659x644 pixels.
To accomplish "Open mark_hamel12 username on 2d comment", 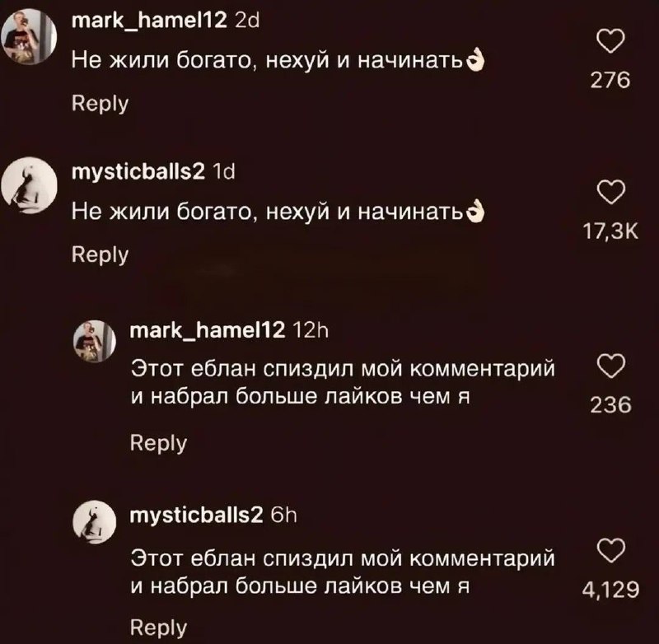I will point(149,20).
